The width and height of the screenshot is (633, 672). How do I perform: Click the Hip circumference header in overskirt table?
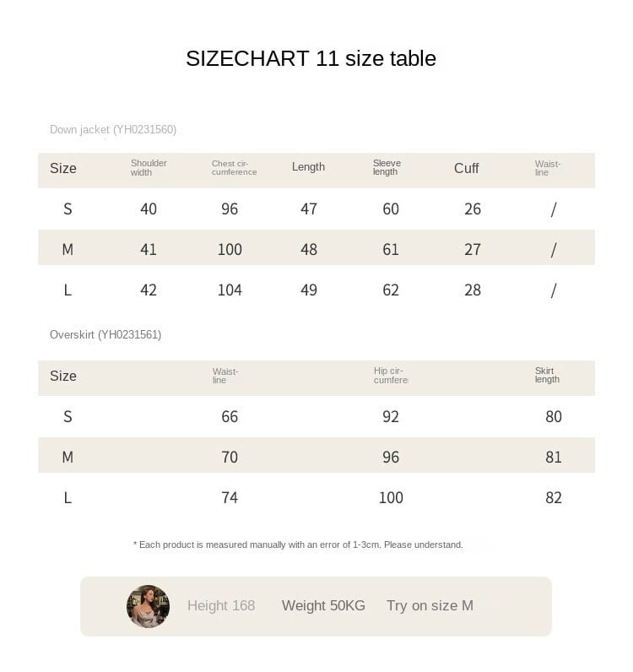coord(391,376)
